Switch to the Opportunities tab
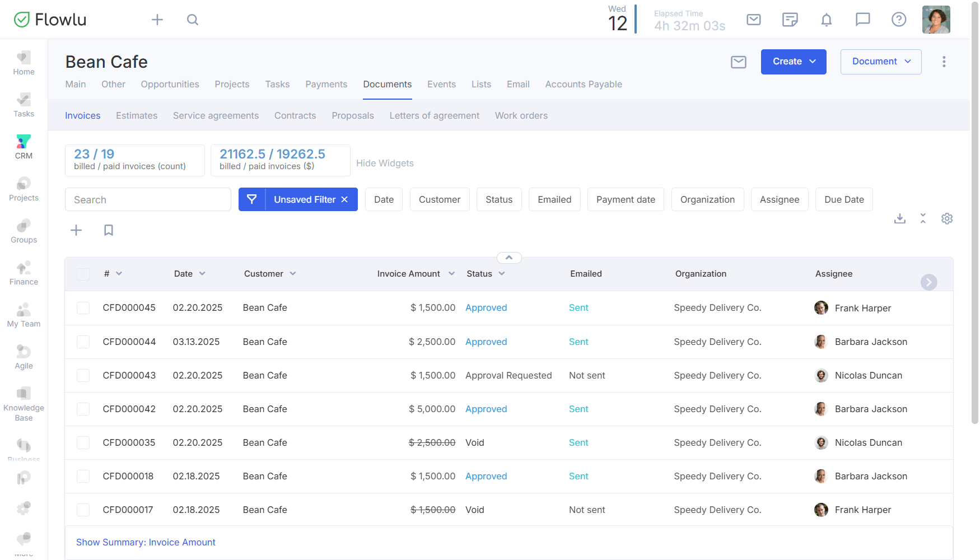 click(170, 84)
